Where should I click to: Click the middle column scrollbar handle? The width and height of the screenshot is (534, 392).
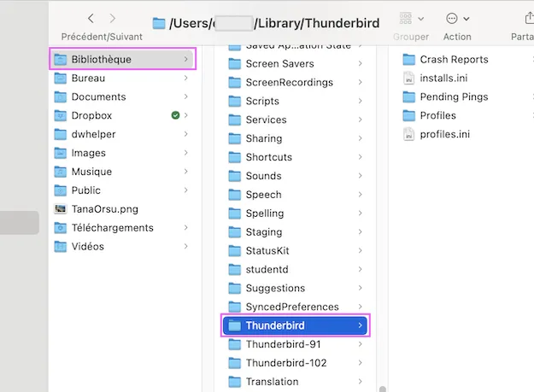pyautogui.click(x=383, y=389)
